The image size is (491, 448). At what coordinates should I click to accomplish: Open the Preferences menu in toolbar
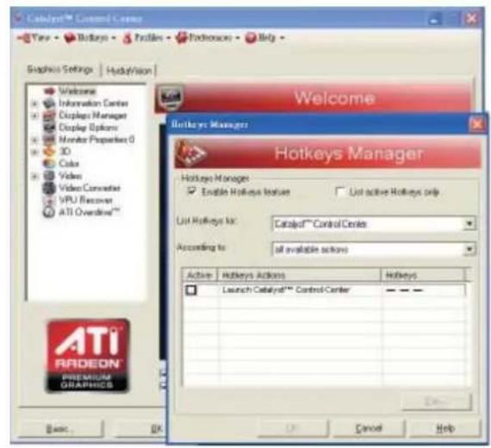[x=208, y=38]
